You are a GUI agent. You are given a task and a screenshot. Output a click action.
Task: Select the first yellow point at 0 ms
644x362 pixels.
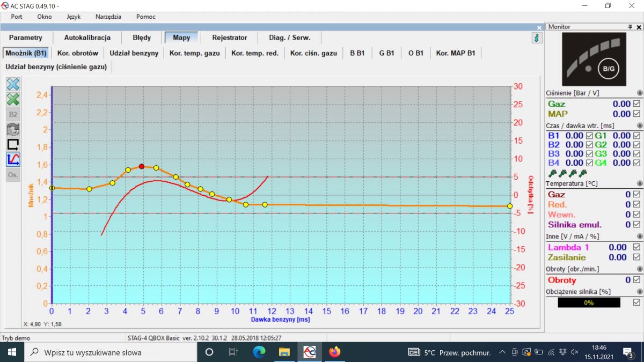pyautogui.click(x=52, y=188)
